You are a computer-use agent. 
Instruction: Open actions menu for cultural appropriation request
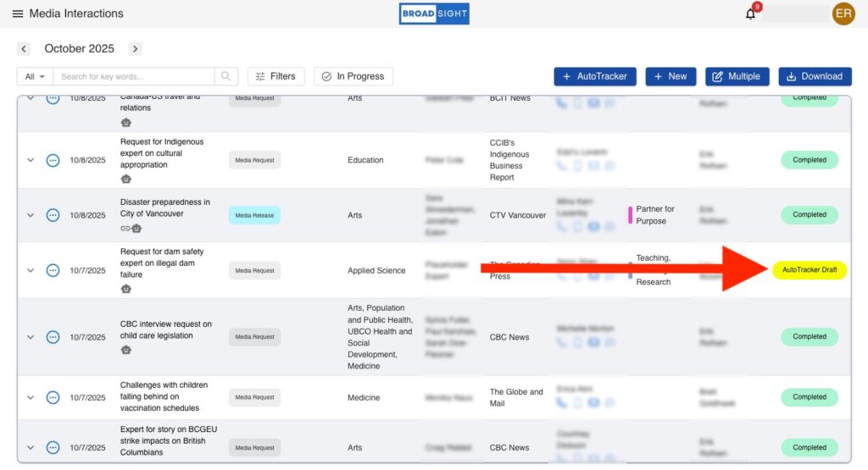pyautogui.click(x=53, y=160)
